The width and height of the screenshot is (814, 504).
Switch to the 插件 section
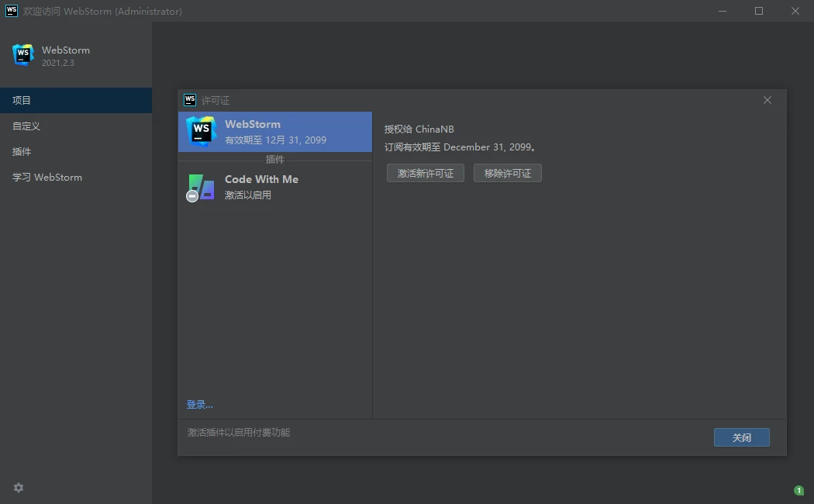[76, 151]
